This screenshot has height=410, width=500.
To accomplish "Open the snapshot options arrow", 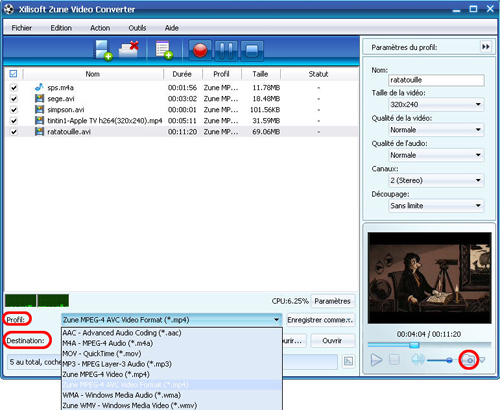I will pyautogui.click(x=482, y=360).
